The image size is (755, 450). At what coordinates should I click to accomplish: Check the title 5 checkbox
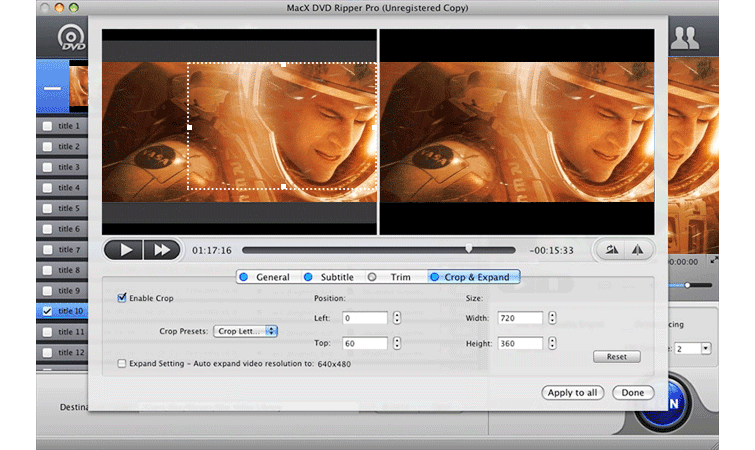coord(47,208)
